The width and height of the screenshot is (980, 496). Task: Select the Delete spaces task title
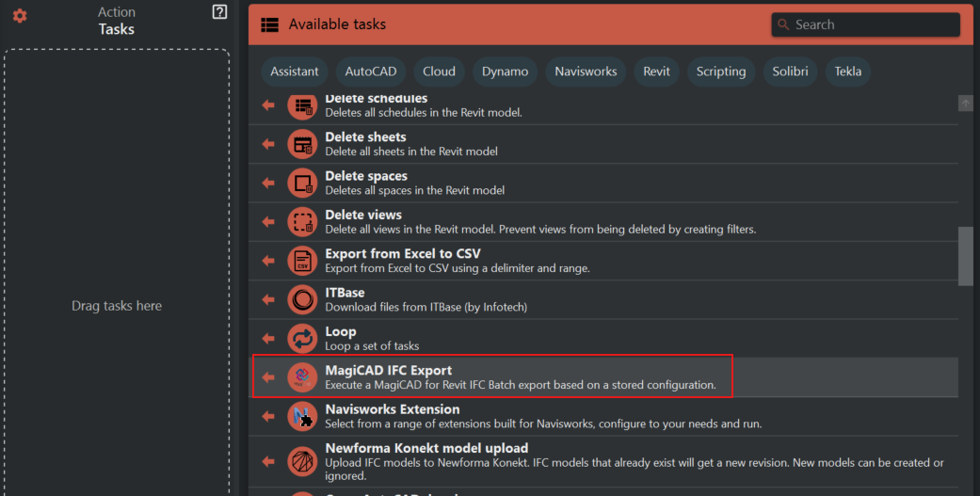(366, 176)
